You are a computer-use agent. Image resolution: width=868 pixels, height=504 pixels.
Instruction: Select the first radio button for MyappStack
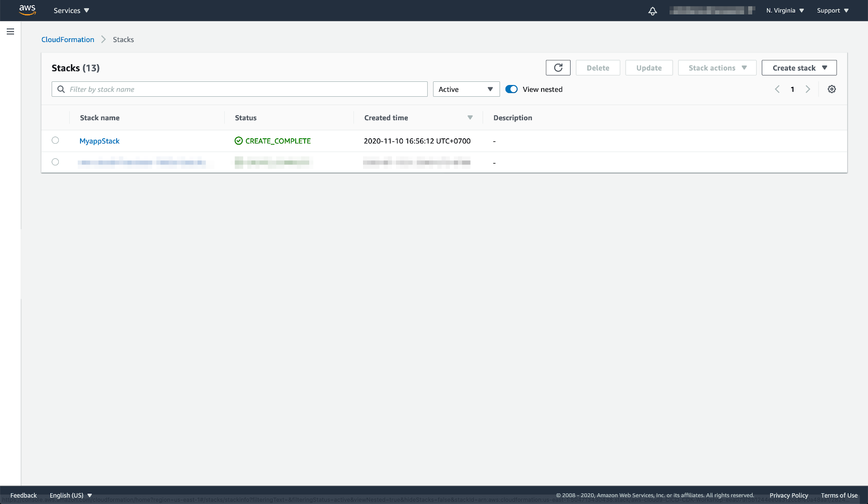[55, 141]
